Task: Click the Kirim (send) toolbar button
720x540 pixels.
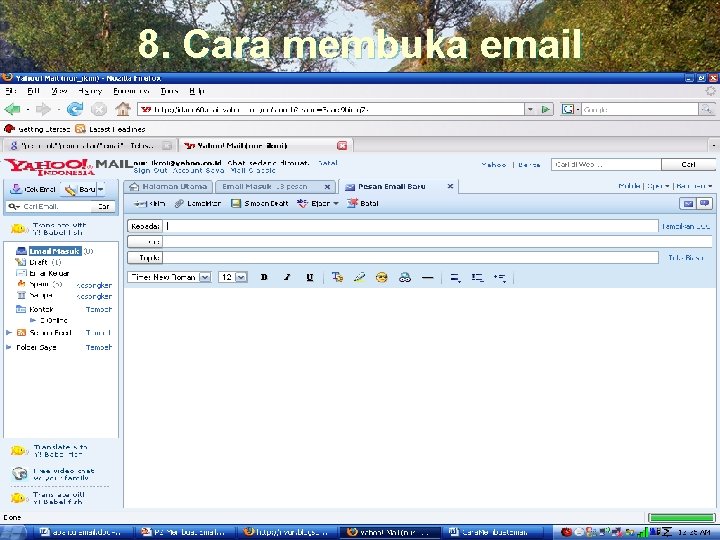Action: click(150, 203)
